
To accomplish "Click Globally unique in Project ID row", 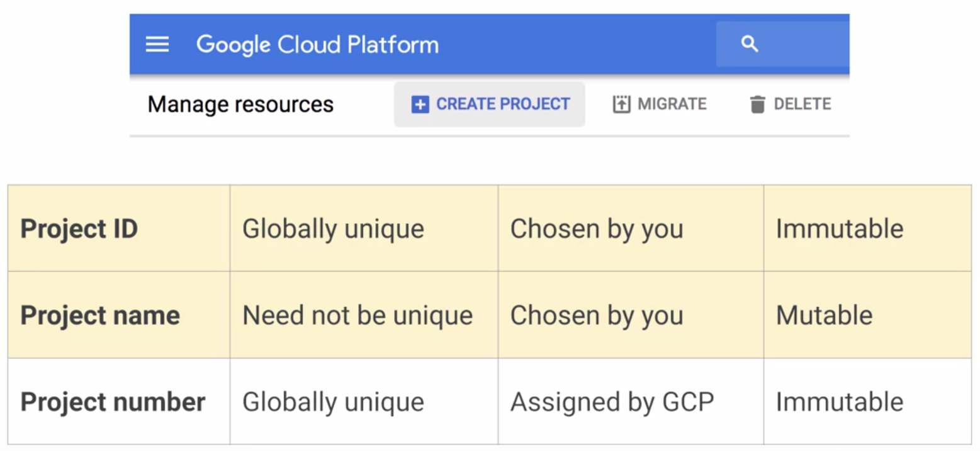I will (x=364, y=228).
